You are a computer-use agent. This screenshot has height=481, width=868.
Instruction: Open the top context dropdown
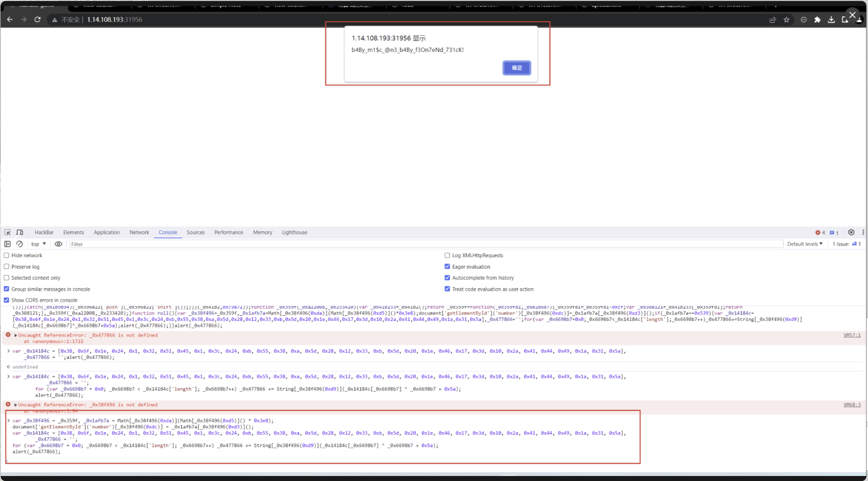[x=38, y=244]
